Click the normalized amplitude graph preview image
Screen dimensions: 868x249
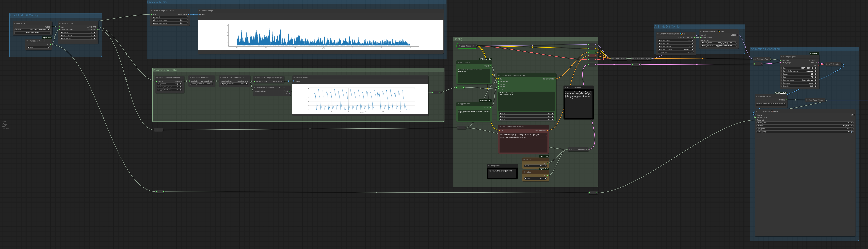tap(360, 99)
